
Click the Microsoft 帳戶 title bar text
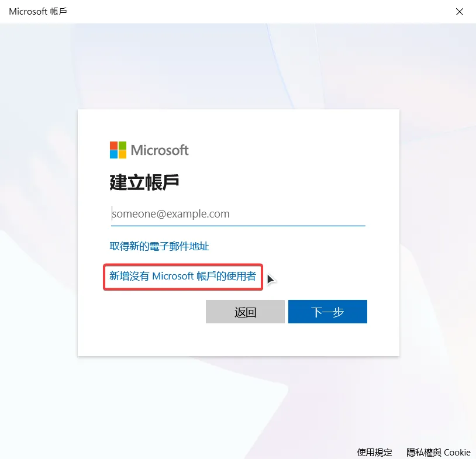38,12
